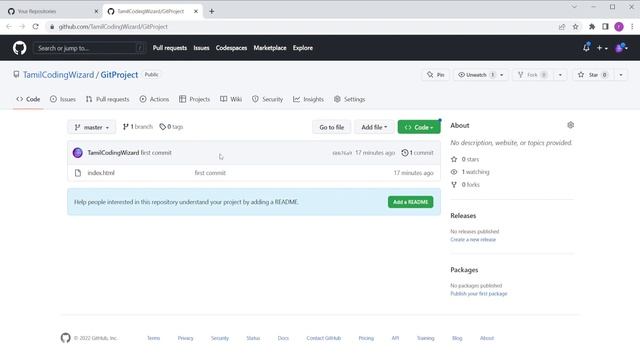Screen dimensions: 640x360
Task: Select the Insights tab
Action: coord(308,99)
